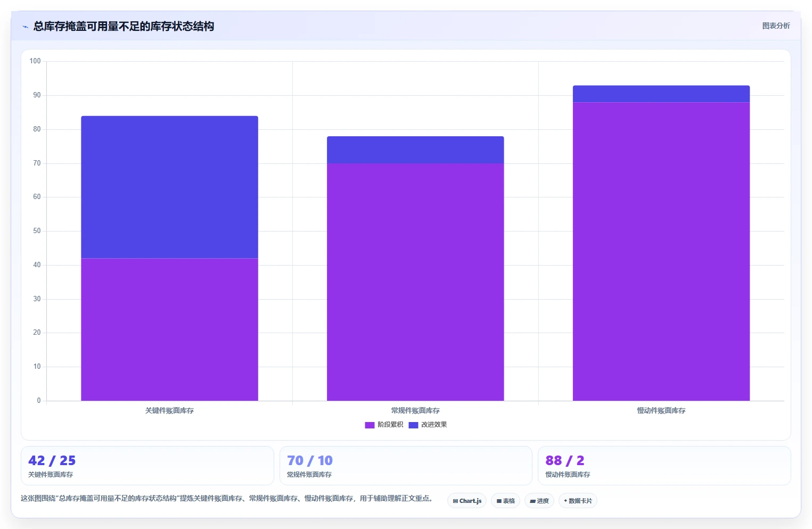The width and height of the screenshot is (812, 529).
Task: Select the 数据卡片 tag
Action: (x=578, y=501)
